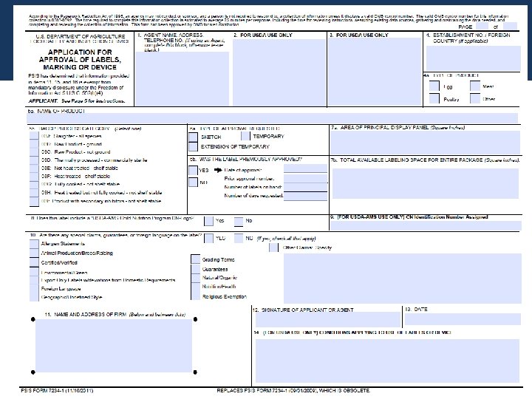Check the Foreign Language box
Viewport: 532px width, 399px height.
34,289
